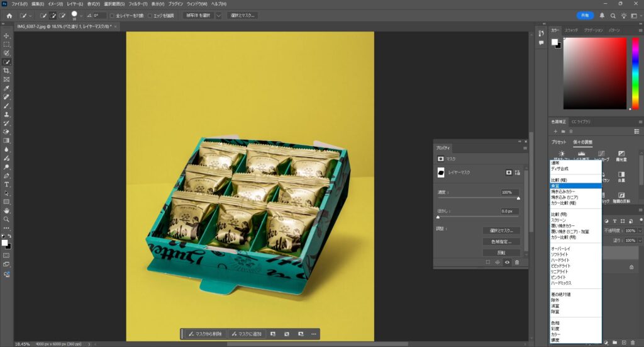Enable the エッジを強調 checkbox
Image resolution: width=644 pixels, height=347 pixels.
click(150, 16)
